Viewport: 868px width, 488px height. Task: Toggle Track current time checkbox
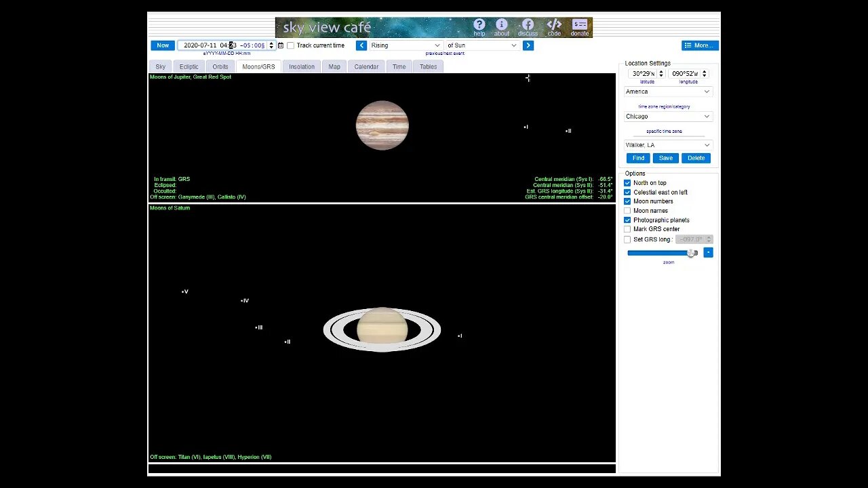pyautogui.click(x=290, y=45)
